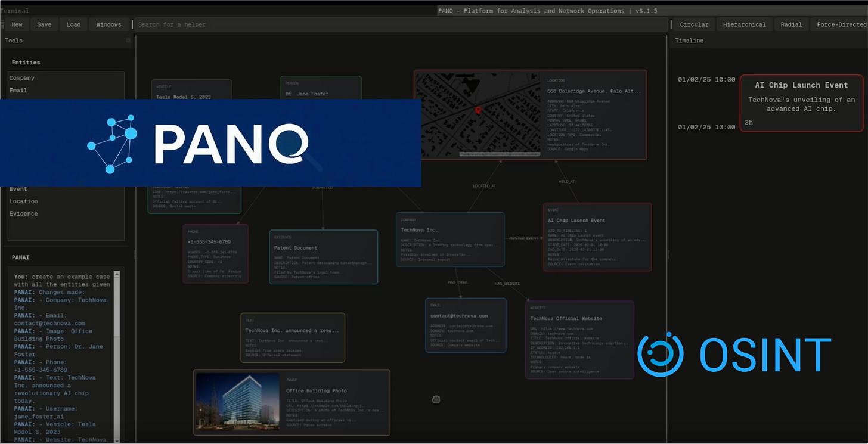Click the HAS_WEBSITE edge label

coord(507,284)
